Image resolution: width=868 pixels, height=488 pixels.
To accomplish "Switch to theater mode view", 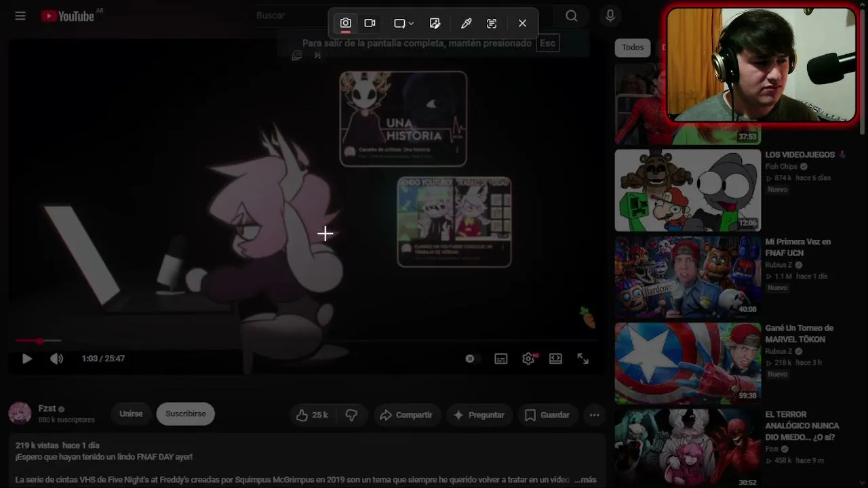I will tap(556, 359).
